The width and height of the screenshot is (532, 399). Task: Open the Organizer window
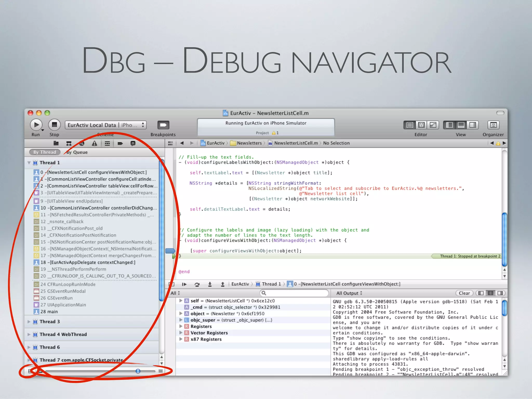pos(493,125)
